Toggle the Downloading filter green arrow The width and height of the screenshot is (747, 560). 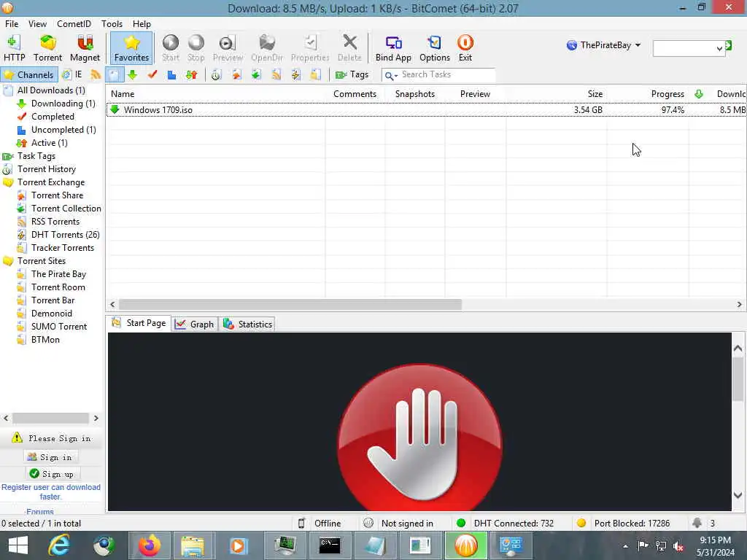[x=133, y=75]
